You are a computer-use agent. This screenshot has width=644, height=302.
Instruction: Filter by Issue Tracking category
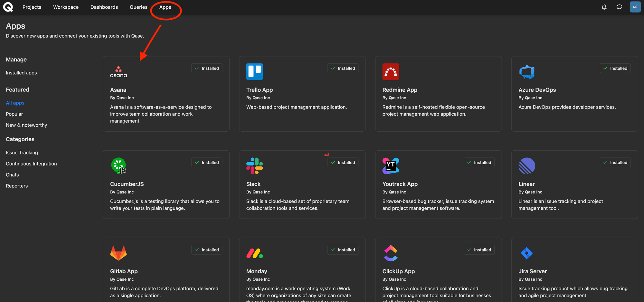(x=22, y=153)
